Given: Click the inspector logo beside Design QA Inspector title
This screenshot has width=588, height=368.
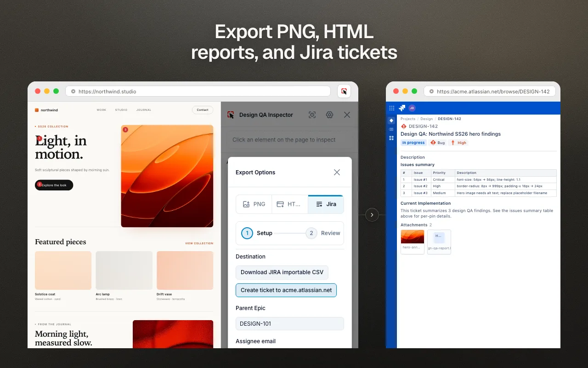Looking at the screenshot, I should [231, 115].
